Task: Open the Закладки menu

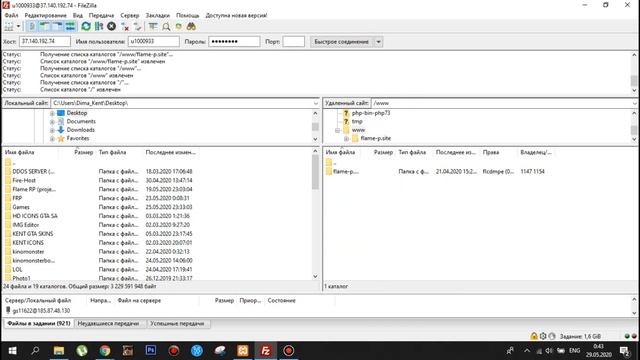Action: 158,15
